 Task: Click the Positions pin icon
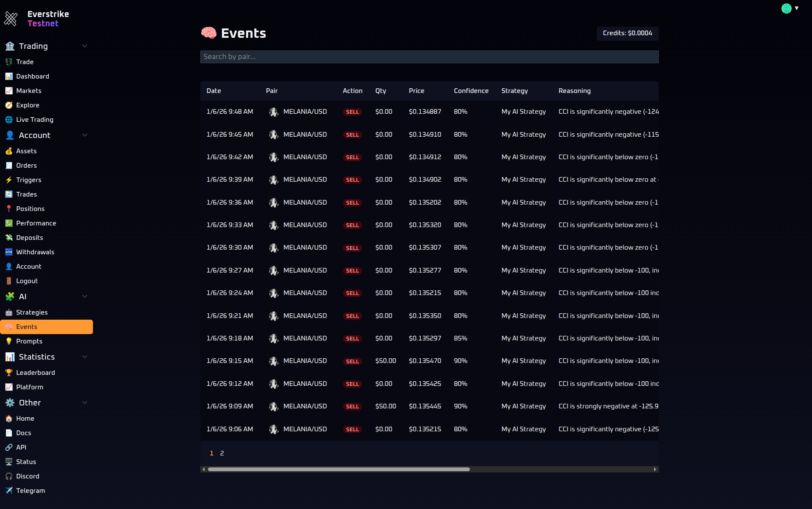coord(9,209)
